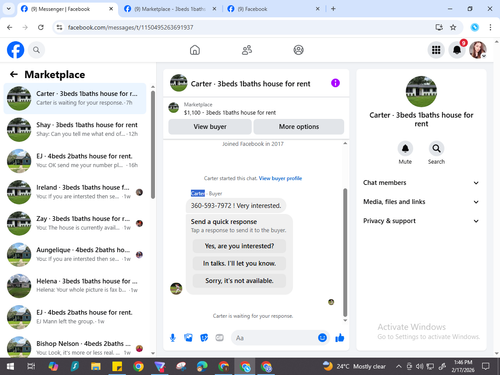Select the Messenger | Facebook tab

tap(67, 9)
